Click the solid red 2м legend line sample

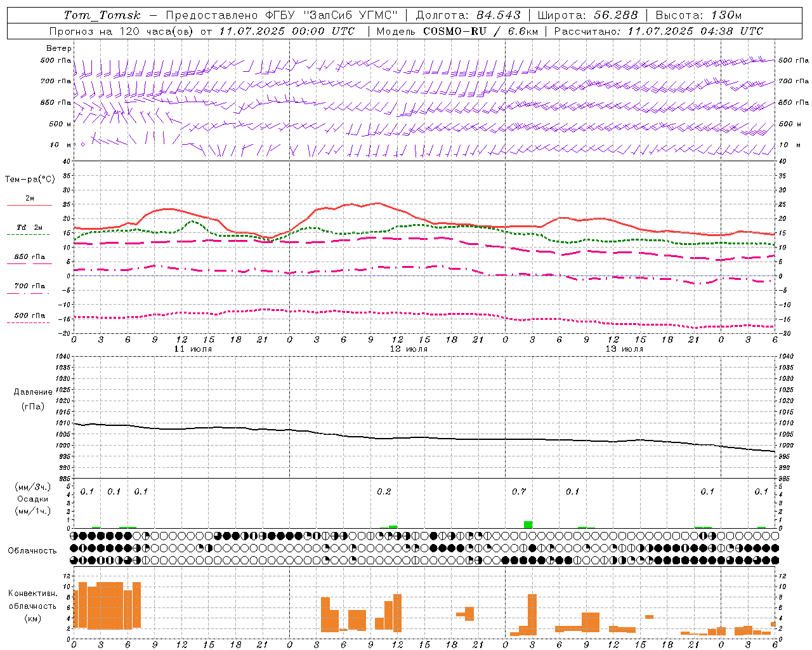point(29,205)
